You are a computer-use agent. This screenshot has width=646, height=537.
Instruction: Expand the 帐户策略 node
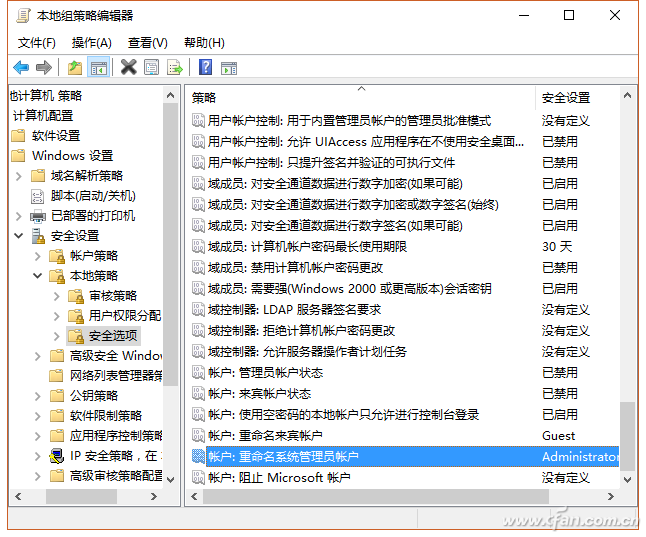[x=37, y=256]
